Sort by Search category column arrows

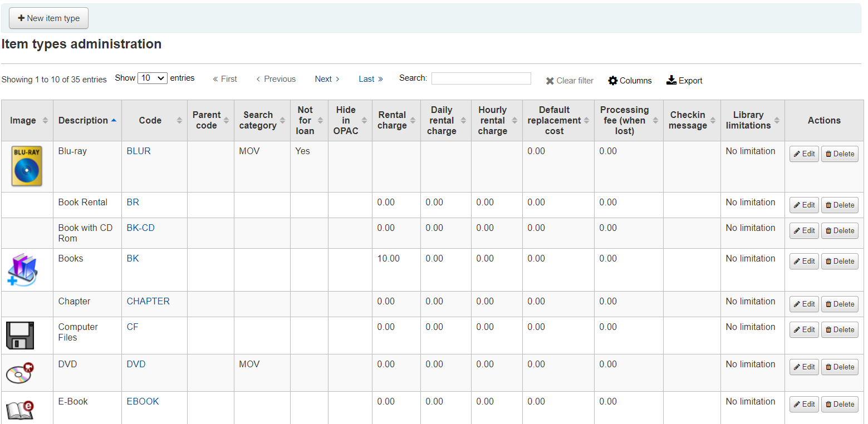[282, 121]
